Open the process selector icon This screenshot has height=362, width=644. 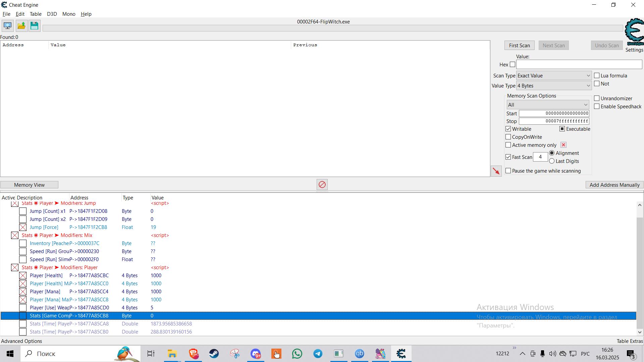coord(7,26)
